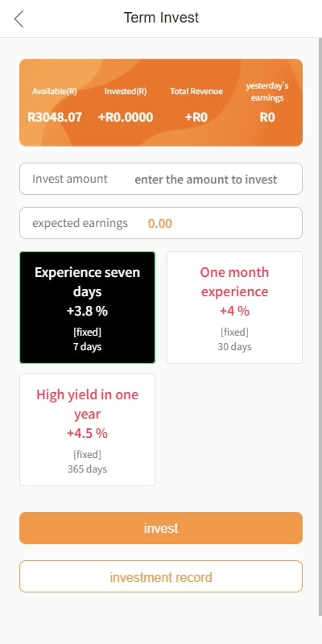Viewport: 322px width, 644px height.
Task: Open the investment record page
Action: click(161, 576)
